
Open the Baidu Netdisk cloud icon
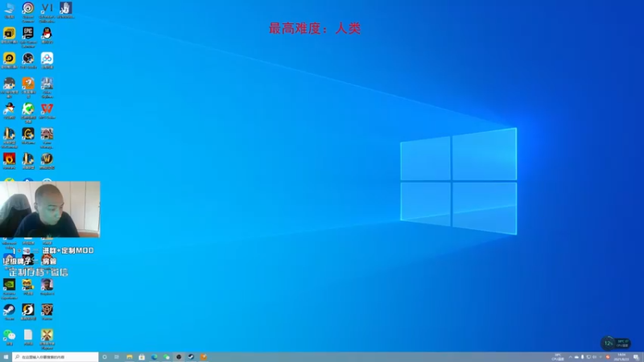[x=47, y=60]
